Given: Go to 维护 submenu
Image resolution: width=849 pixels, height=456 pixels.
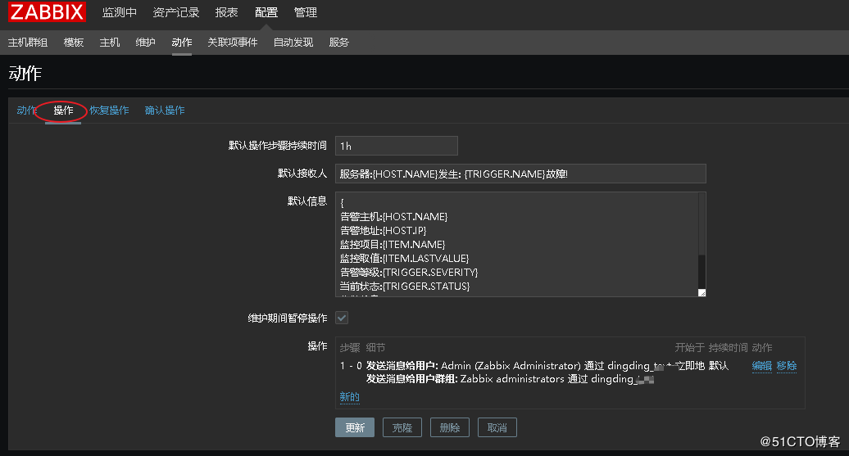Looking at the screenshot, I should (x=145, y=42).
